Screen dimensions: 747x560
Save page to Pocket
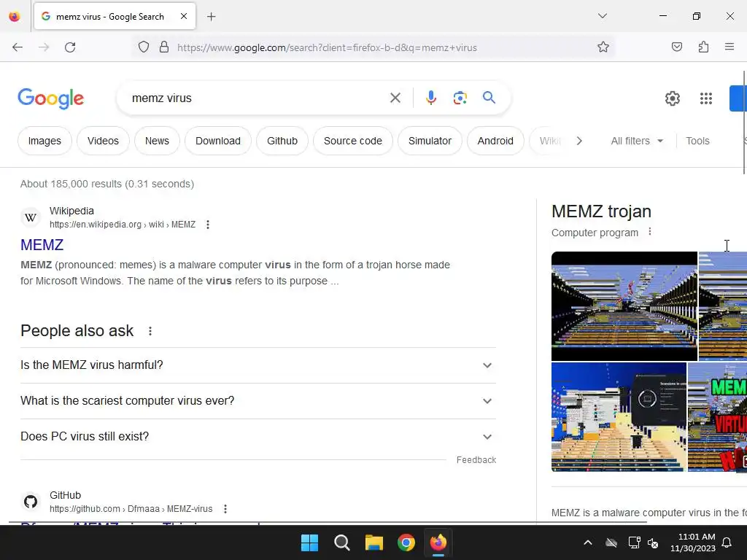click(676, 47)
